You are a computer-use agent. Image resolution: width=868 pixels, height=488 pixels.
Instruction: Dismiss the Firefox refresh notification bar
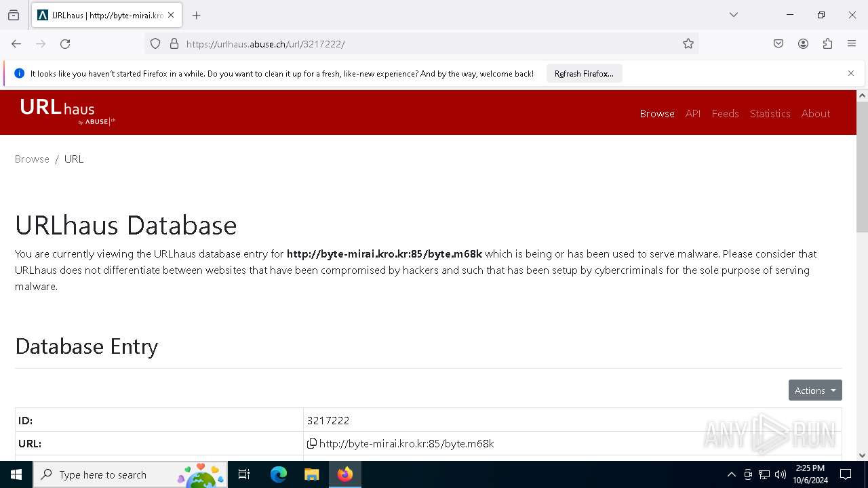[x=851, y=73]
